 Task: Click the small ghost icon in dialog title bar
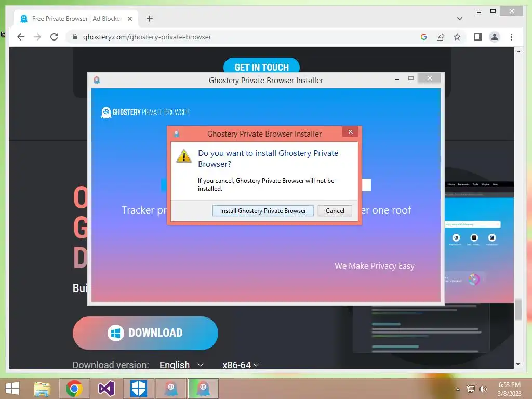tap(177, 134)
